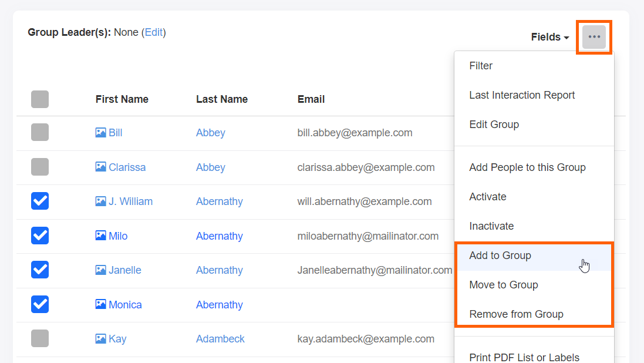This screenshot has height=363, width=644.
Task: Select Add People to this Group
Action: [x=527, y=167]
